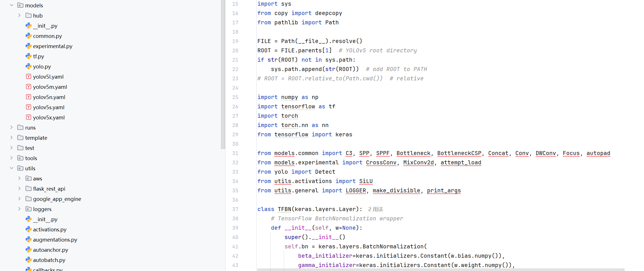Collapse the models folder chevron
The width and height of the screenshot is (644, 271).
point(12,5)
